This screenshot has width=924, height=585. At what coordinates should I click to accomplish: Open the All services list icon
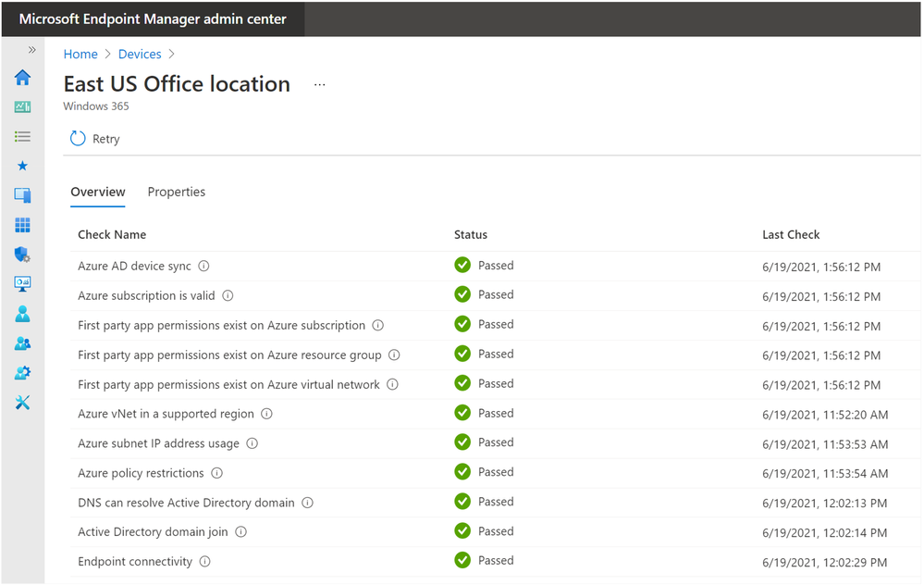(x=22, y=137)
